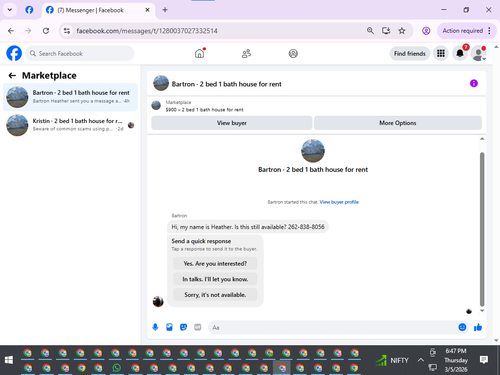The width and height of the screenshot is (500, 375).
Task: Open WhatsApp from the taskbar
Action: pos(117,368)
